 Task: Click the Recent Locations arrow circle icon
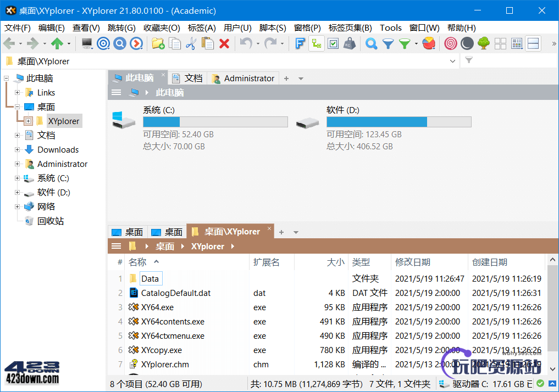[136, 44]
